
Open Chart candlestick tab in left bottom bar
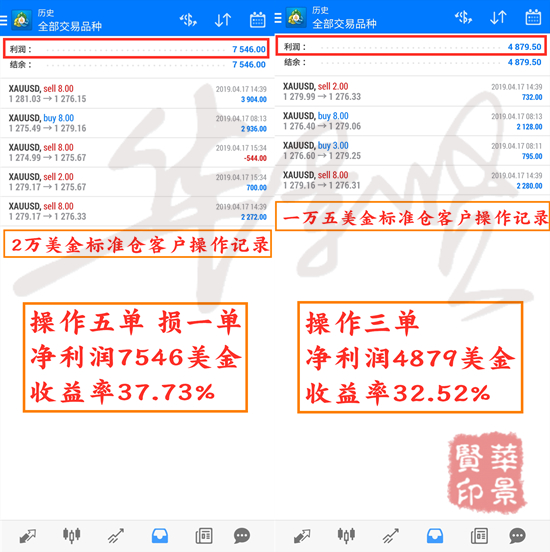point(71,535)
